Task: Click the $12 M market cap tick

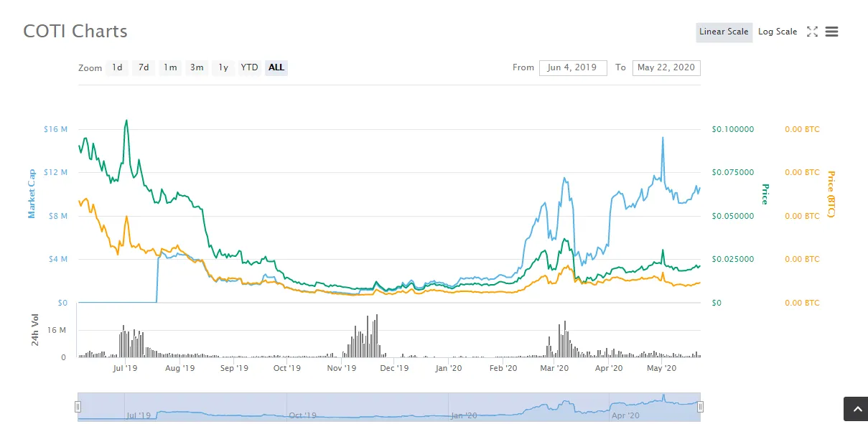Action: tap(55, 172)
